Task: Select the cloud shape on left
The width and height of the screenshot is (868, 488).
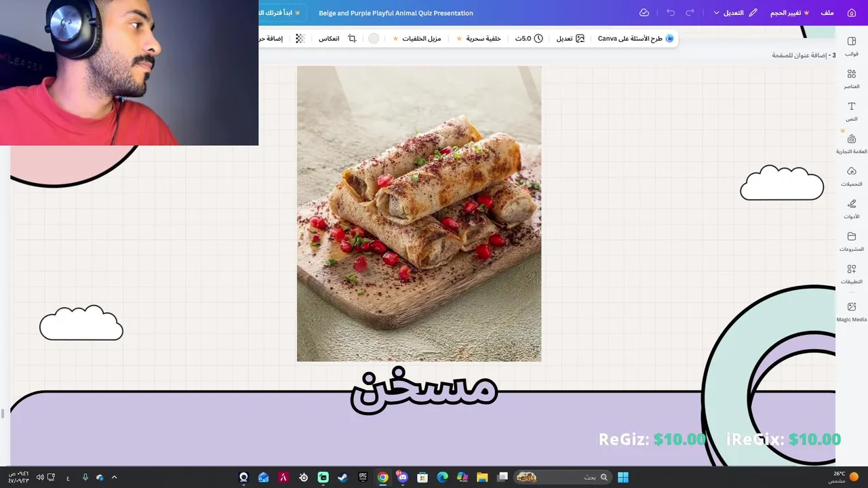Action: 81,323
